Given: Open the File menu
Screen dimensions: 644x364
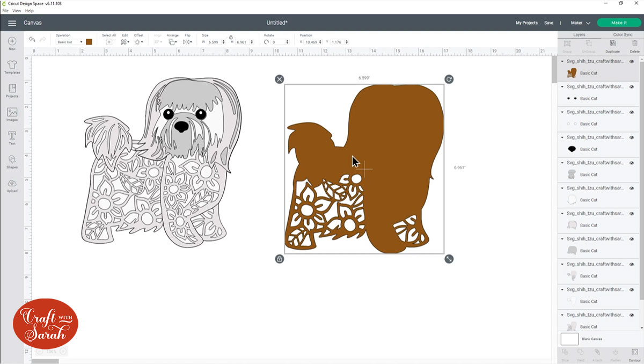Looking at the screenshot, I should tap(5, 11).
